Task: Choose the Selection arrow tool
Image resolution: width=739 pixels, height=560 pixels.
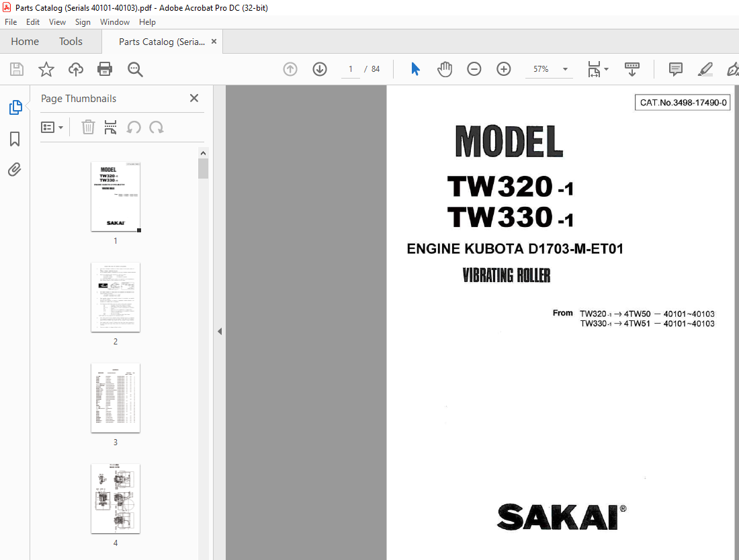Action: click(x=415, y=69)
